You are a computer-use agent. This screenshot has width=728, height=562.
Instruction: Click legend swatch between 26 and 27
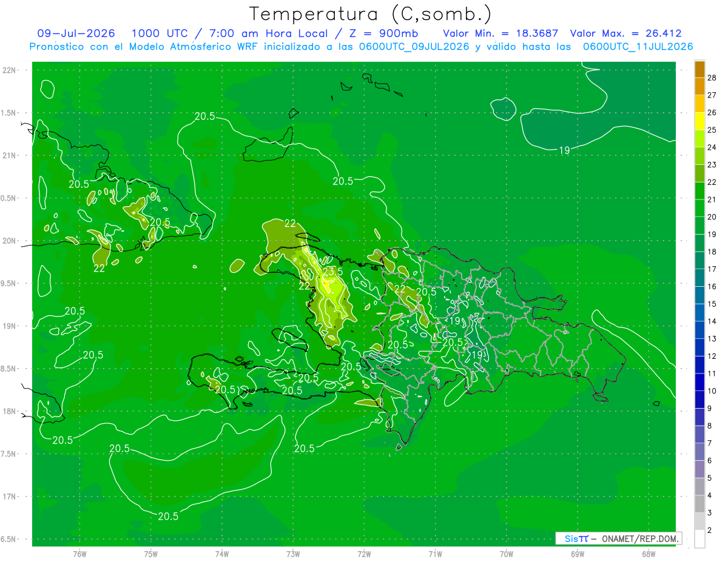click(x=699, y=104)
